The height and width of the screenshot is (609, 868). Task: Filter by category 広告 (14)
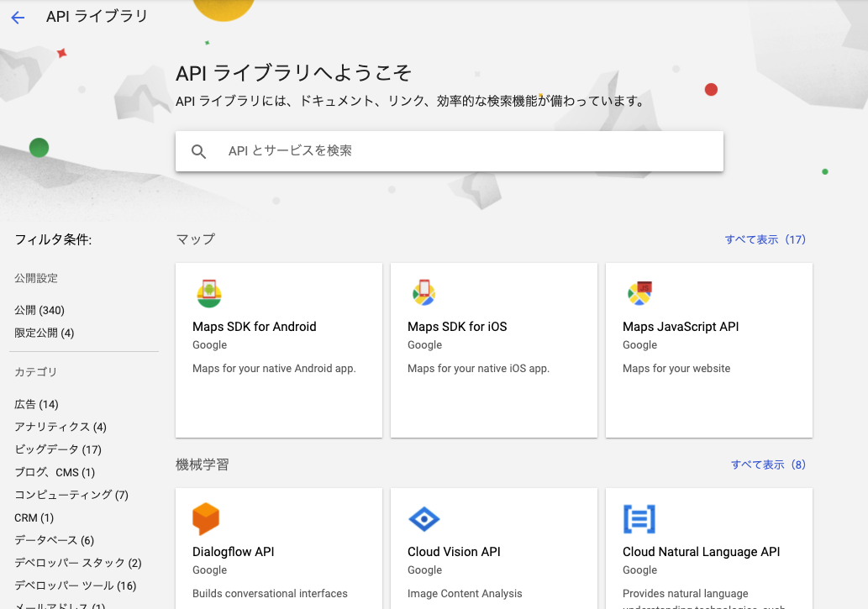pos(36,404)
